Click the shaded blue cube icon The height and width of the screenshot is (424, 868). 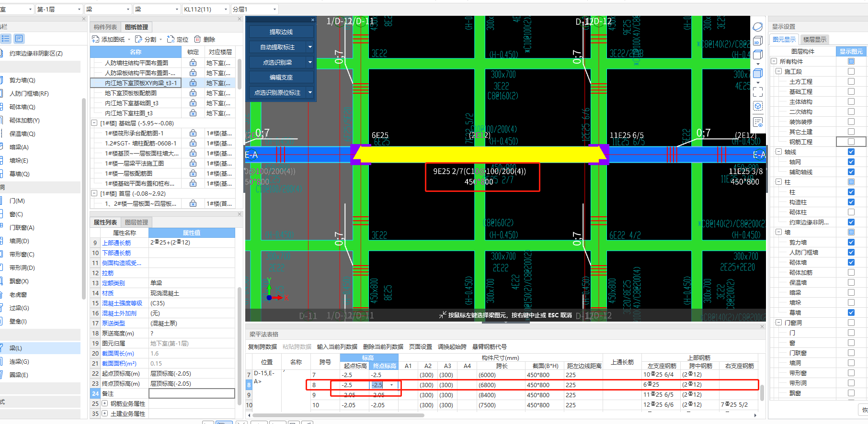point(758,73)
